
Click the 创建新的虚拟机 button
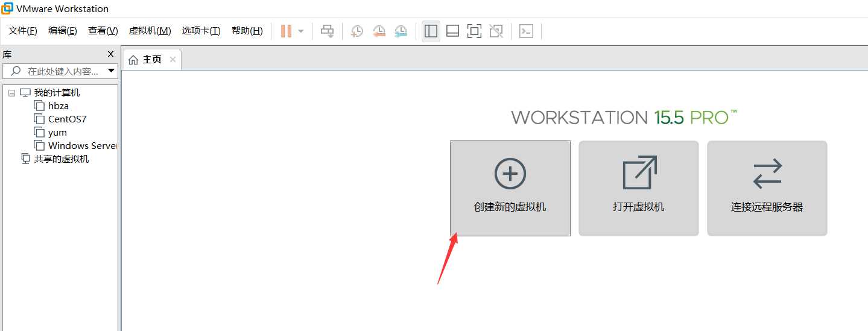(x=510, y=188)
